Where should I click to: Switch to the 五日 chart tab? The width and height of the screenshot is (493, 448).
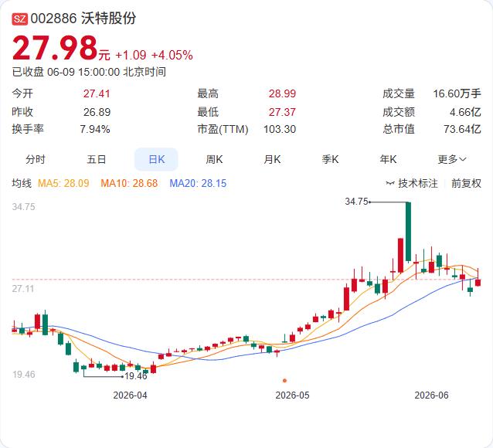[x=97, y=159]
